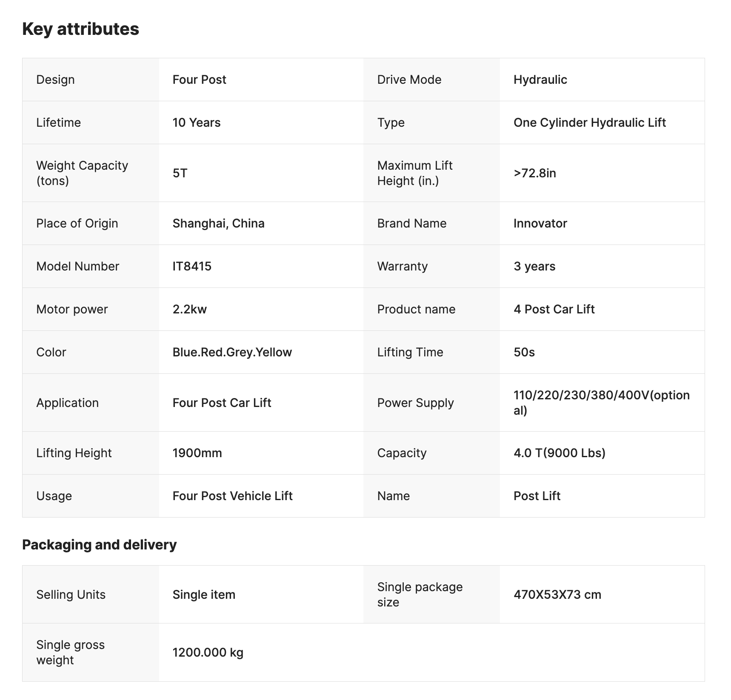
Task: Click the 3 years warranty value
Action: 534,266
